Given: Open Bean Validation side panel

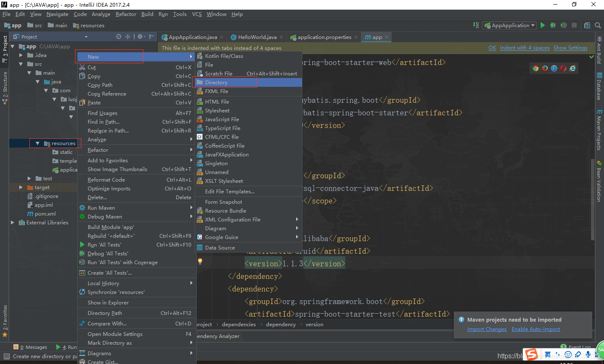Looking at the screenshot, I should [x=599, y=181].
